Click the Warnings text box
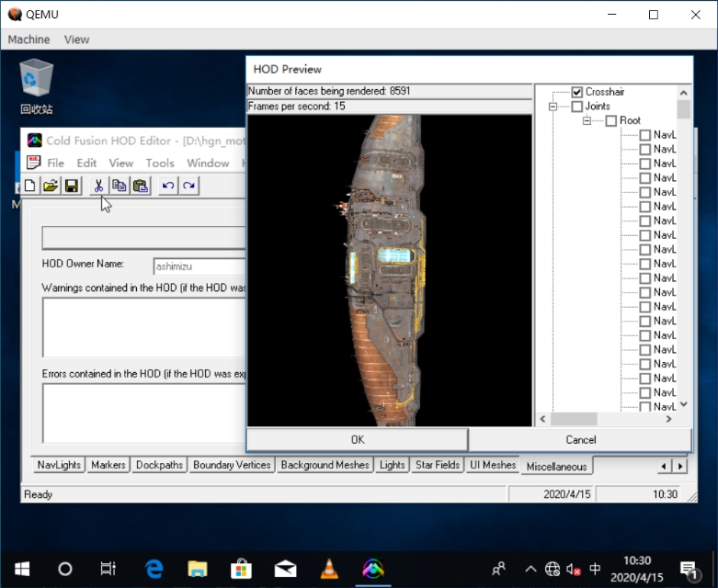Screen dimensions: 718x588 point(144,327)
